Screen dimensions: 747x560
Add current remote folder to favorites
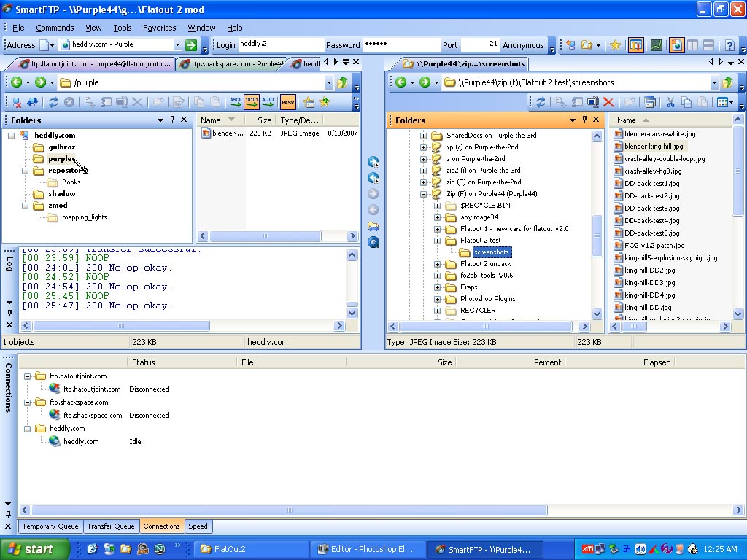click(x=325, y=102)
